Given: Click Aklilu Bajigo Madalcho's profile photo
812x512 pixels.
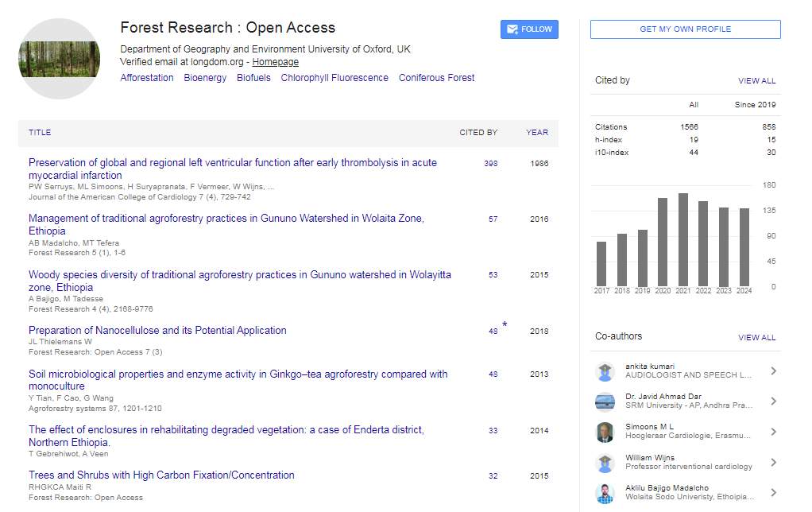Looking at the screenshot, I should click(605, 492).
